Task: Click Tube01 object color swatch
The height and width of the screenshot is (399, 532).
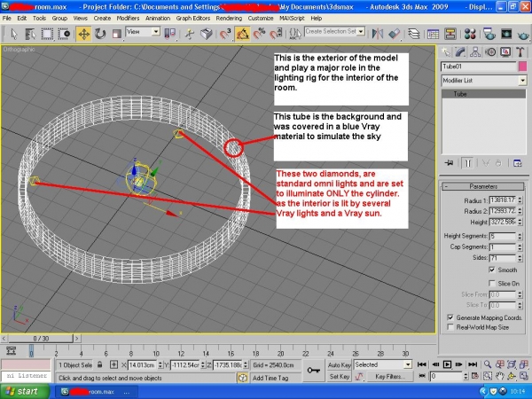Action: 523,66
